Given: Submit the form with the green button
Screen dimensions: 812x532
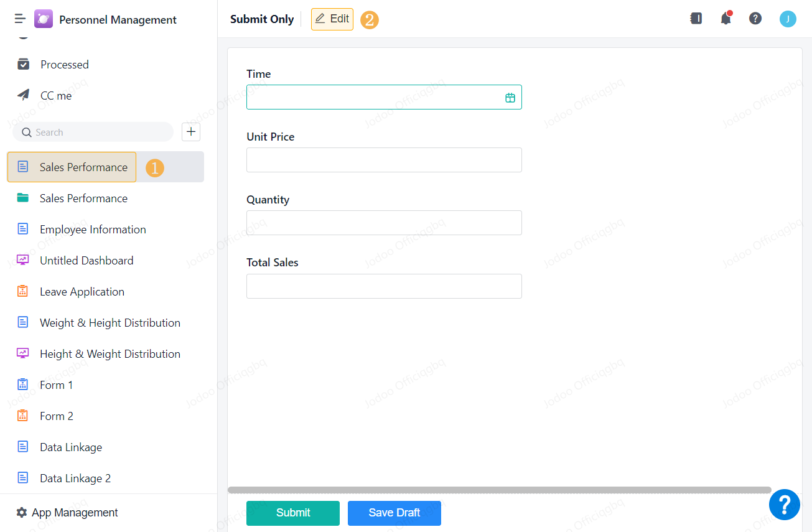Looking at the screenshot, I should pos(292,513).
